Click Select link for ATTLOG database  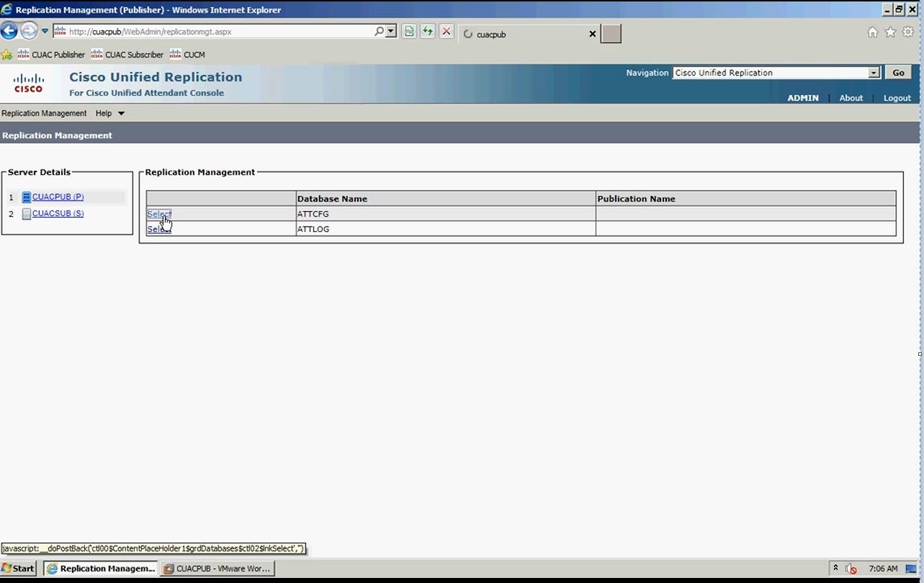tap(159, 229)
